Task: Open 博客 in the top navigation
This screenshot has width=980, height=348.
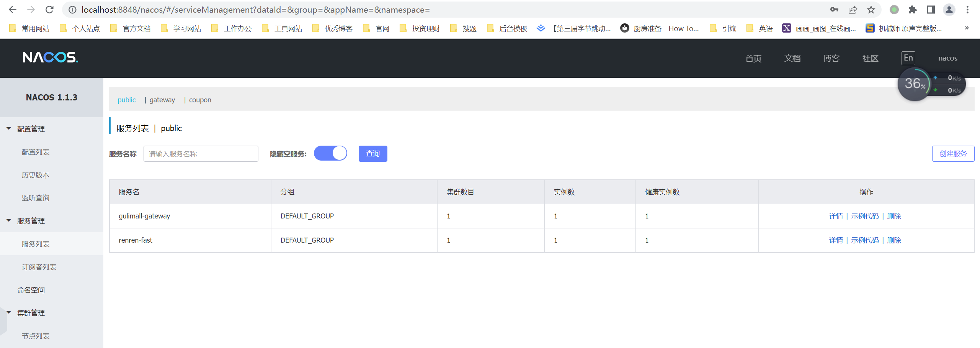Action: pos(831,58)
